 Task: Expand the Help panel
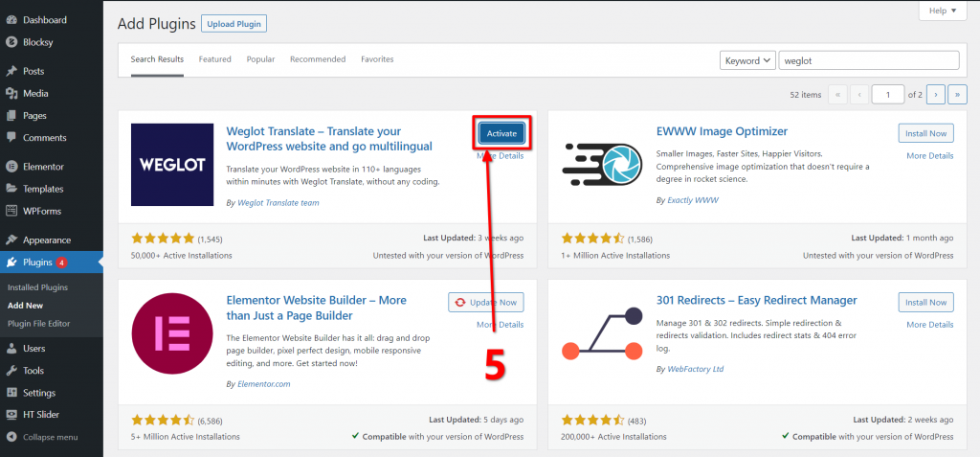point(943,11)
